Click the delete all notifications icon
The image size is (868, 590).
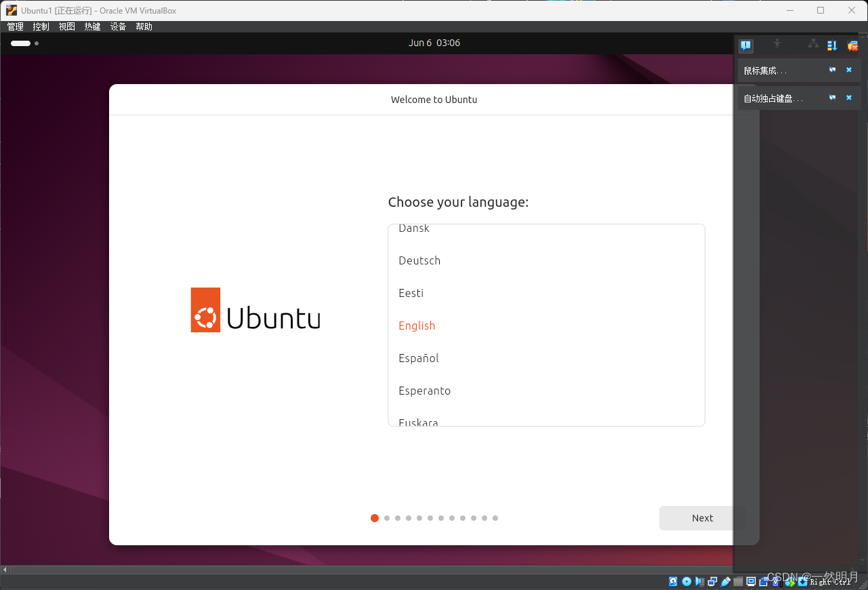pos(852,45)
